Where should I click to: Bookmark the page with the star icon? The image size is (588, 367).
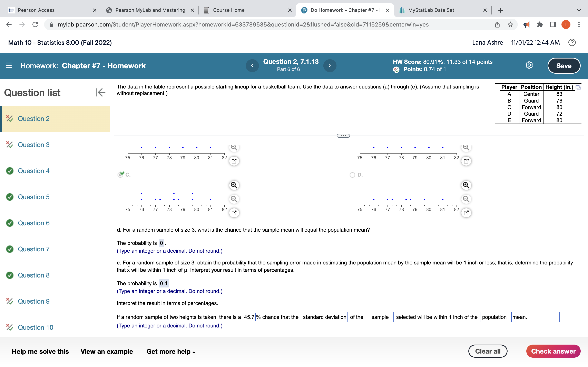click(510, 24)
